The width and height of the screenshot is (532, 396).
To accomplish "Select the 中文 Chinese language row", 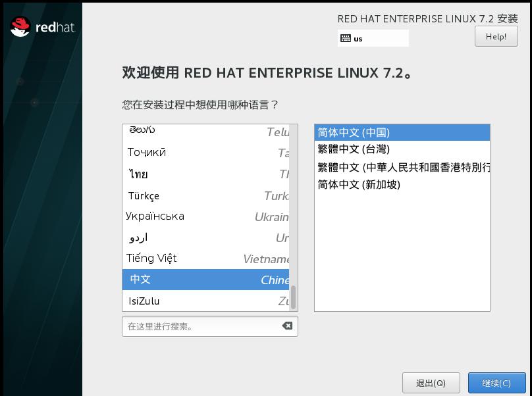I will tap(205, 280).
